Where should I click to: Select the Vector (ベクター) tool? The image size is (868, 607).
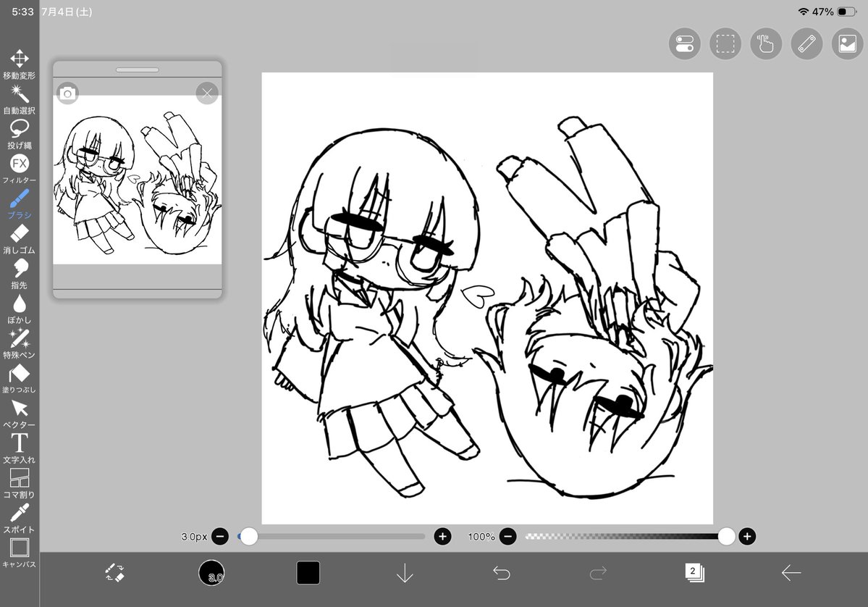point(20,413)
